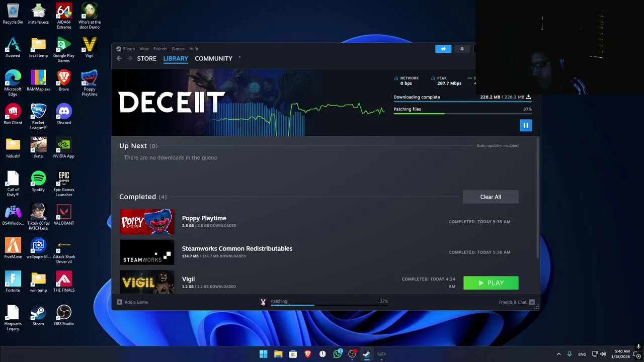Open Vigil desktop shortcut
This screenshot has height=362, width=644.
click(x=90, y=48)
